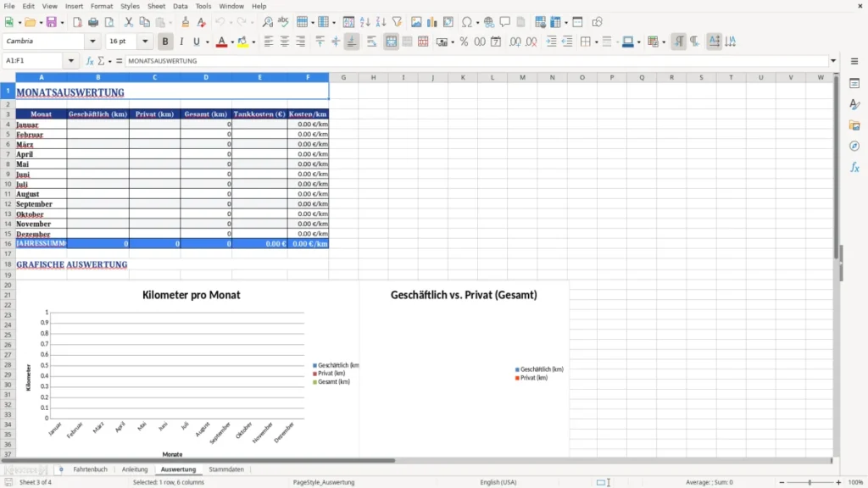Toggle Italic formatting

pyautogui.click(x=181, y=42)
